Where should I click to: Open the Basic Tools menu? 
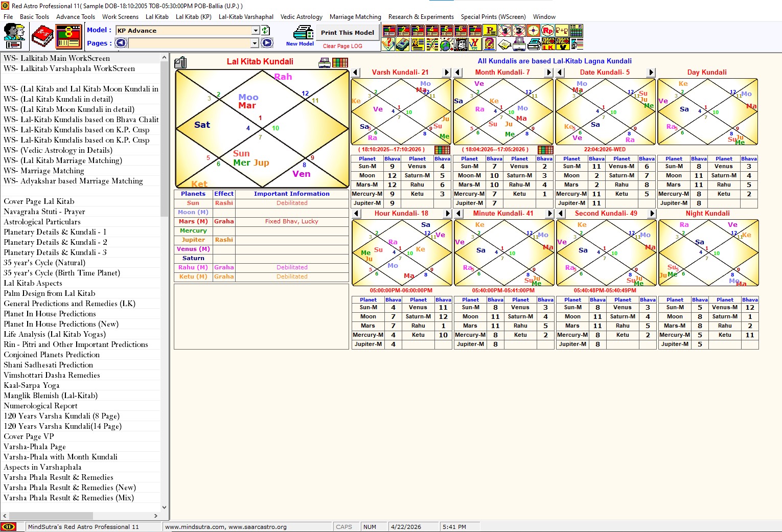(x=34, y=17)
